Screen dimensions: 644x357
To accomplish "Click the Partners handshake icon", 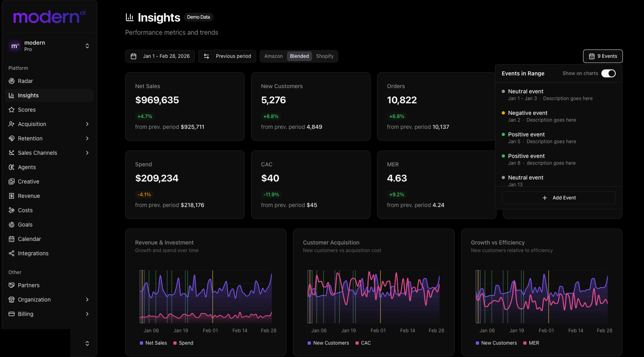I will 12,285.
